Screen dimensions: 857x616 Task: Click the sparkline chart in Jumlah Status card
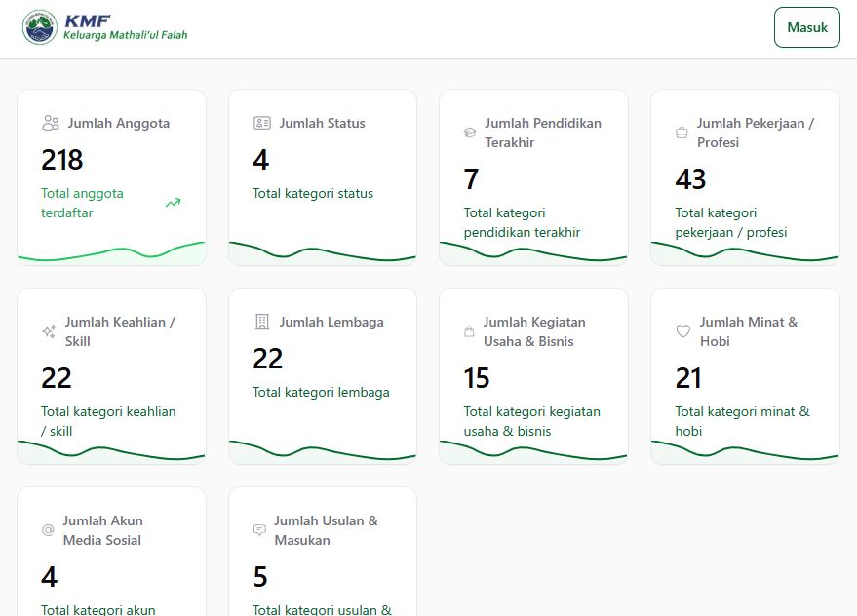[x=323, y=252]
